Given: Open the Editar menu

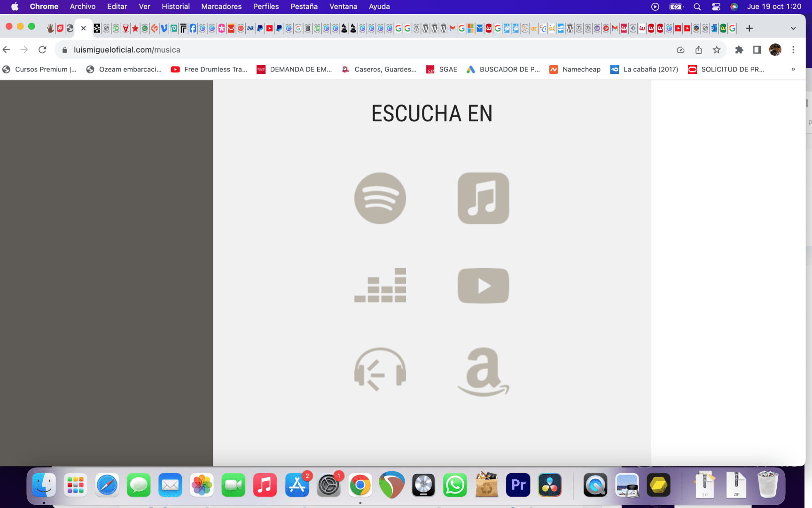Looking at the screenshot, I should click(x=117, y=7).
